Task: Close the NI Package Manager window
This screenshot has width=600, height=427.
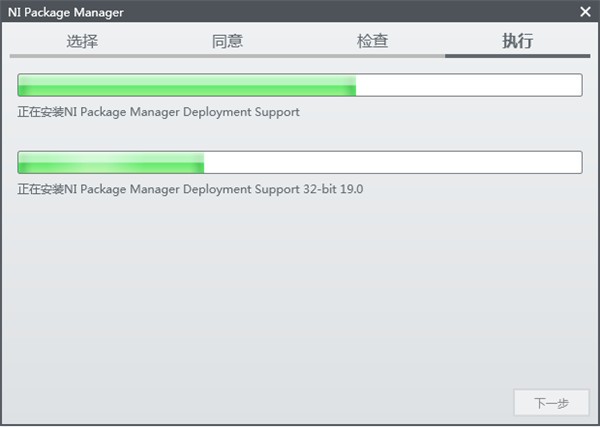Action: click(x=584, y=12)
